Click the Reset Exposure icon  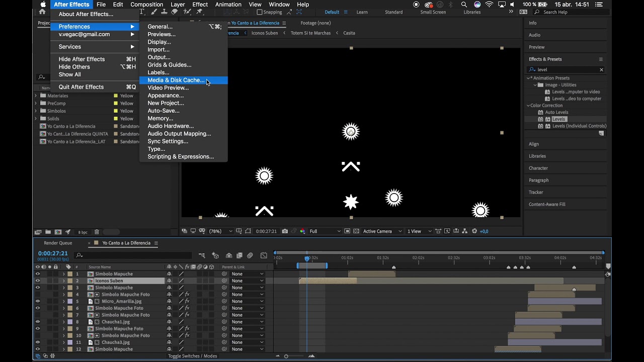tap(474, 231)
